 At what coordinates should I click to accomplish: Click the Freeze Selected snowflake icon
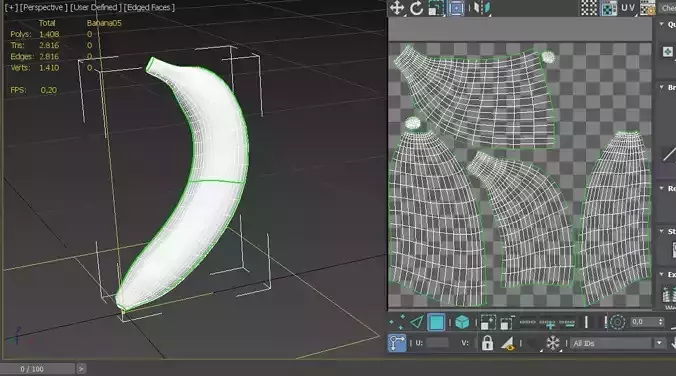552,343
